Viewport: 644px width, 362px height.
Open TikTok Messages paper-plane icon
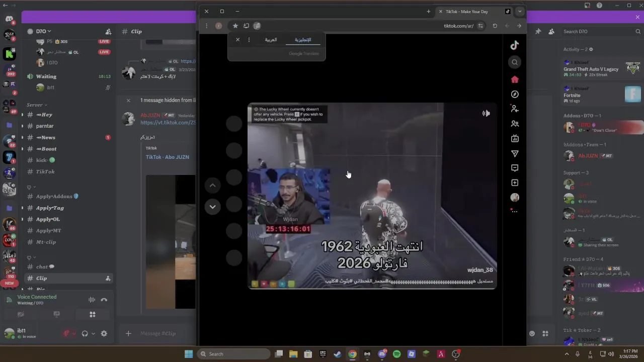(514, 153)
